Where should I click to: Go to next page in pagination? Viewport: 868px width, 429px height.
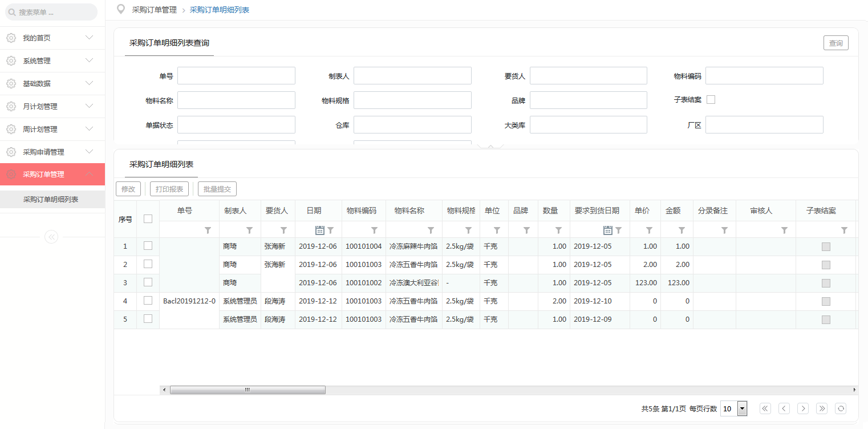803,408
